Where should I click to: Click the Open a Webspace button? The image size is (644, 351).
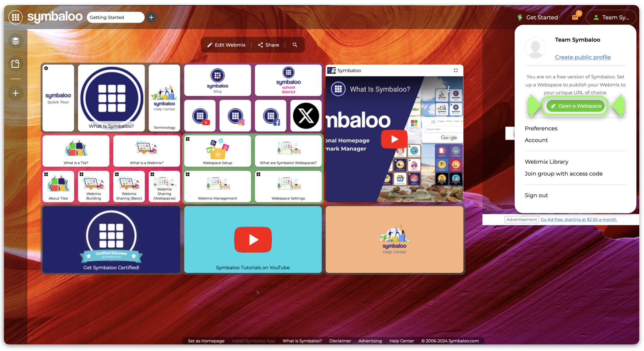tap(576, 106)
